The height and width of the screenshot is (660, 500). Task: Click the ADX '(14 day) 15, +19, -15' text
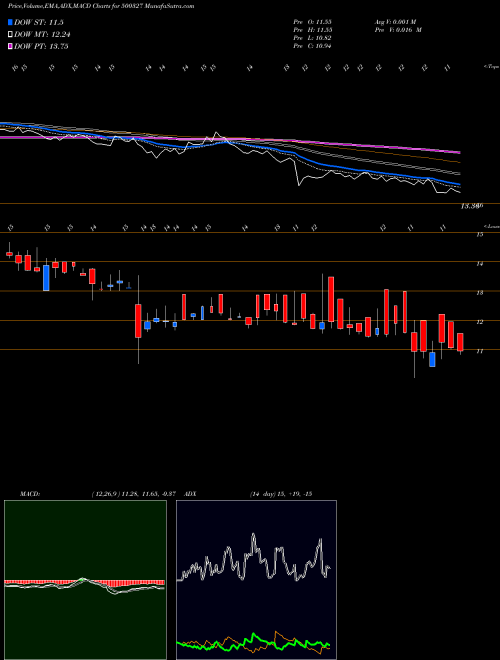tap(281, 494)
